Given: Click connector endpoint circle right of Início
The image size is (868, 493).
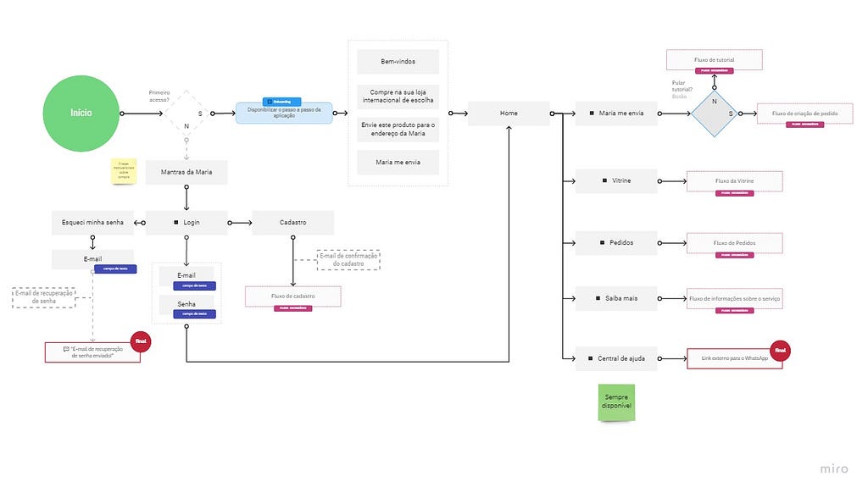Looking at the screenshot, I should tap(122, 114).
